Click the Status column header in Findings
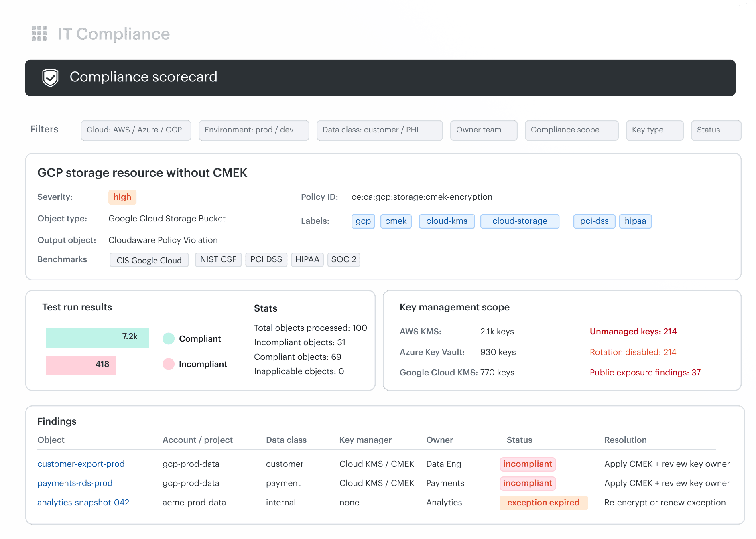 (520, 440)
